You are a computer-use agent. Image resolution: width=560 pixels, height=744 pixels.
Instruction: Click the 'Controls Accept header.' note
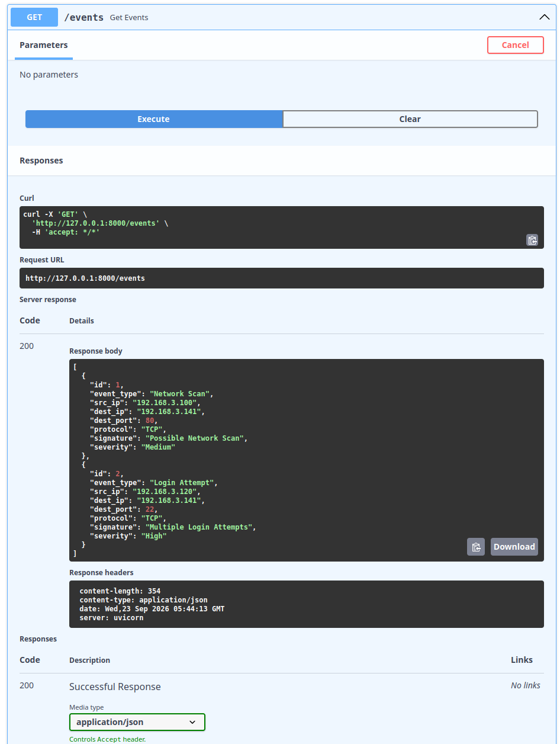pos(108,739)
